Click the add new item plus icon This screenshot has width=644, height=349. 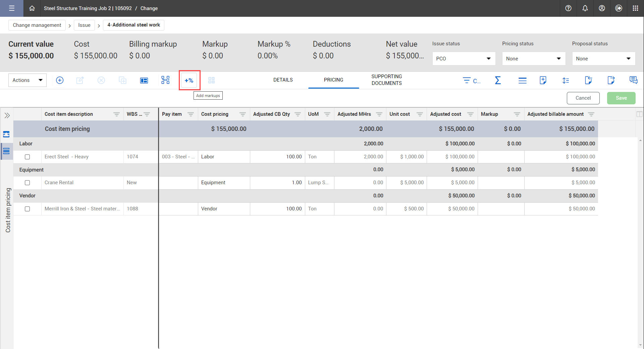coord(60,80)
